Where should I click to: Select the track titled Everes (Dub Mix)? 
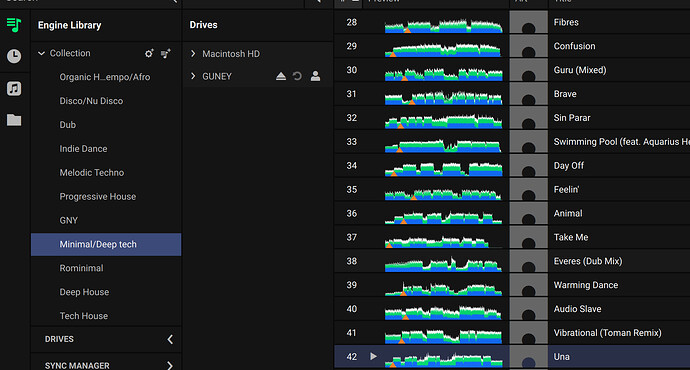pyautogui.click(x=588, y=261)
